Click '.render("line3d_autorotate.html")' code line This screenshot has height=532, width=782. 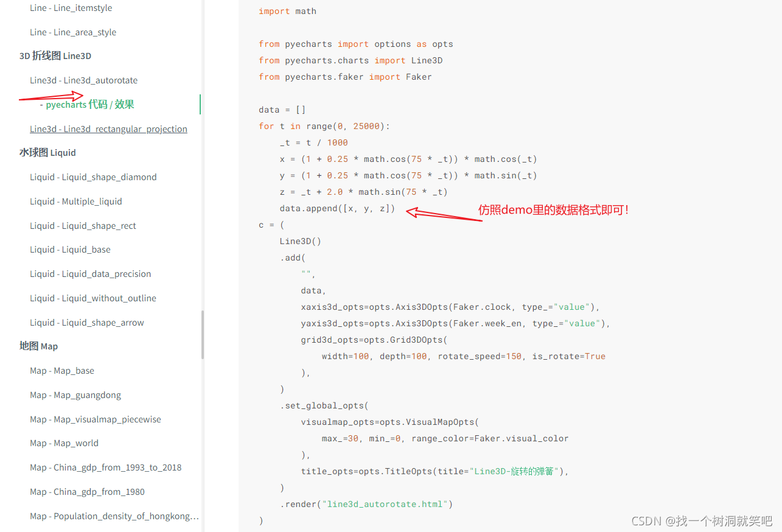pyautogui.click(x=366, y=504)
